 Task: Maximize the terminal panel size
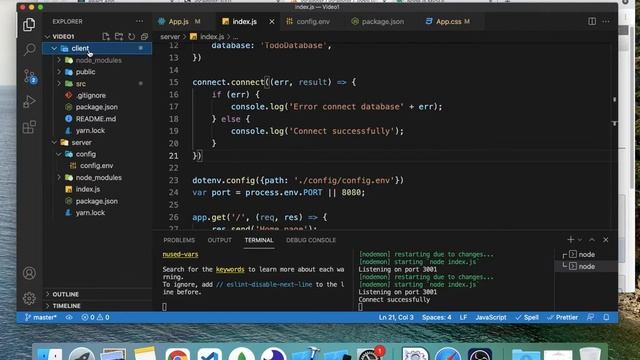(x=592, y=240)
